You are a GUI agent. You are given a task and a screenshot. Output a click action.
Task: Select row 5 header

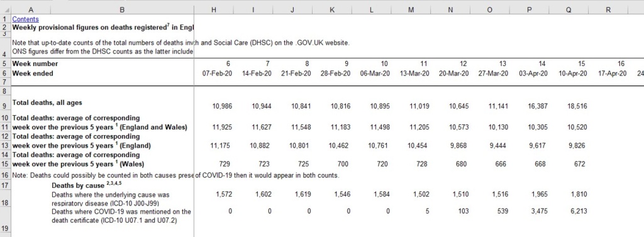point(4,63)
